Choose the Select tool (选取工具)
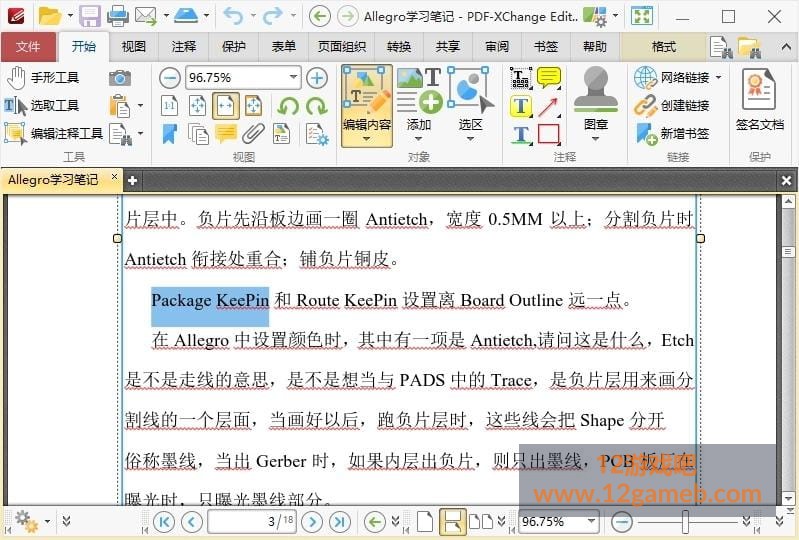This screenshot has height=540, width=799. point(43,105)
